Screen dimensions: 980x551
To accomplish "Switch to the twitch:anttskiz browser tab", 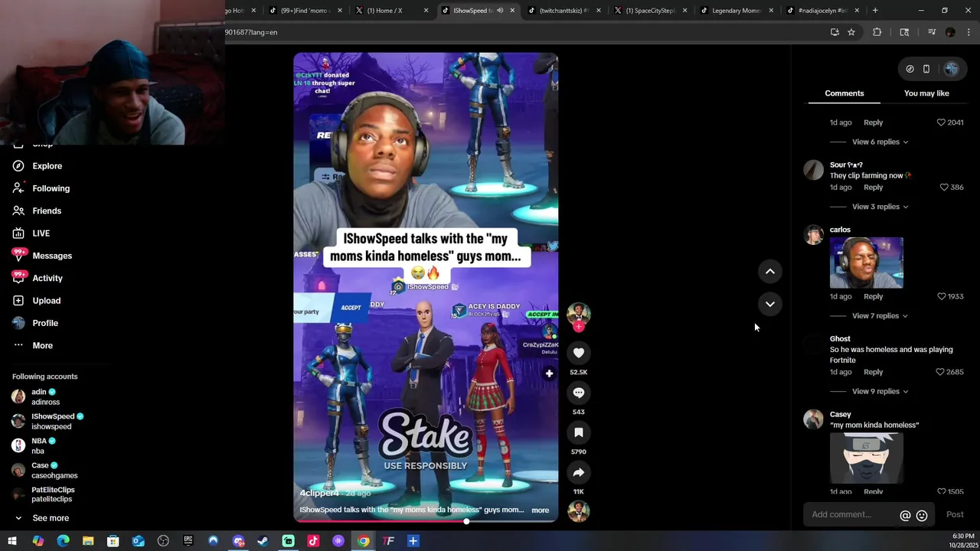I will tap(563, 11).
